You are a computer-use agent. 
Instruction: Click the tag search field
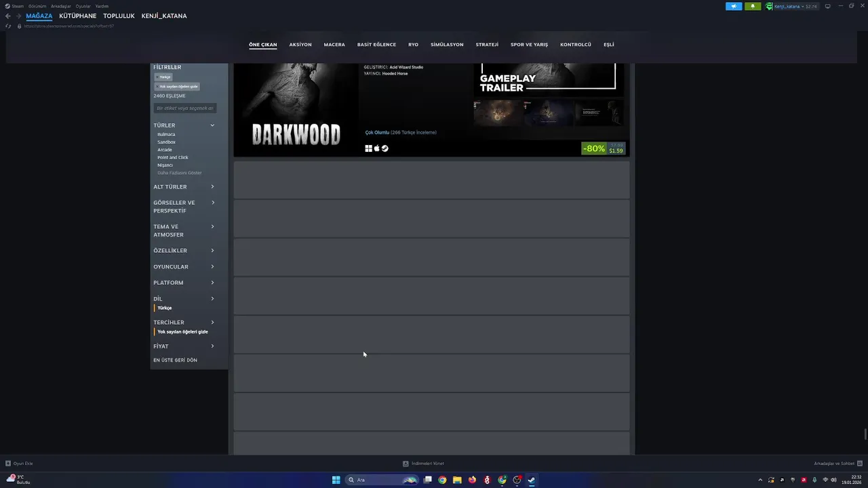click(x=184, y=108)
